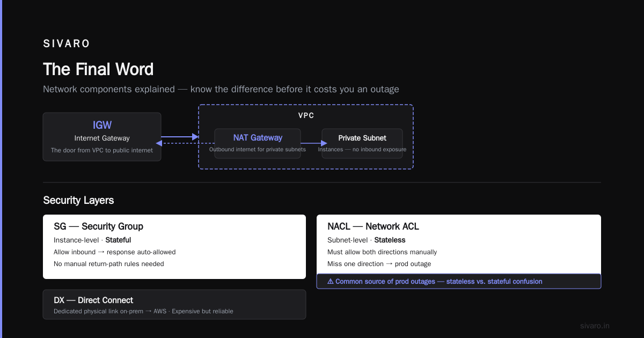Click the network components subtitle text

(x=221, y=89)
